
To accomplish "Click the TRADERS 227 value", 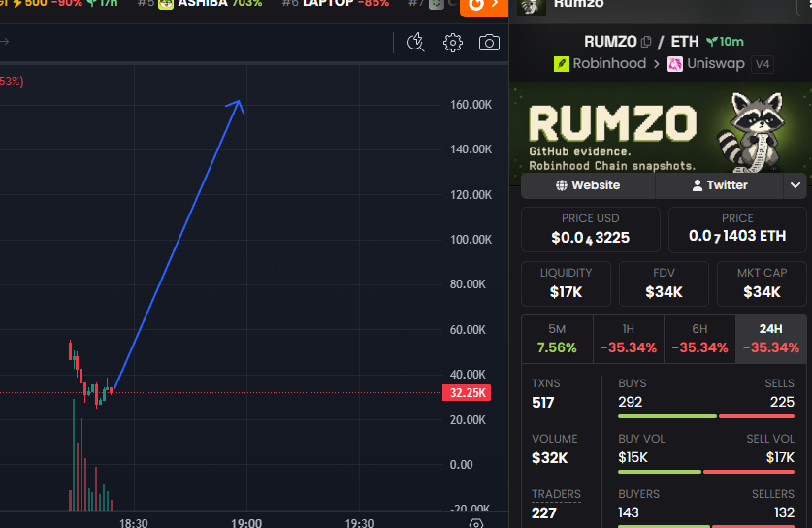I will click(543, 513).
